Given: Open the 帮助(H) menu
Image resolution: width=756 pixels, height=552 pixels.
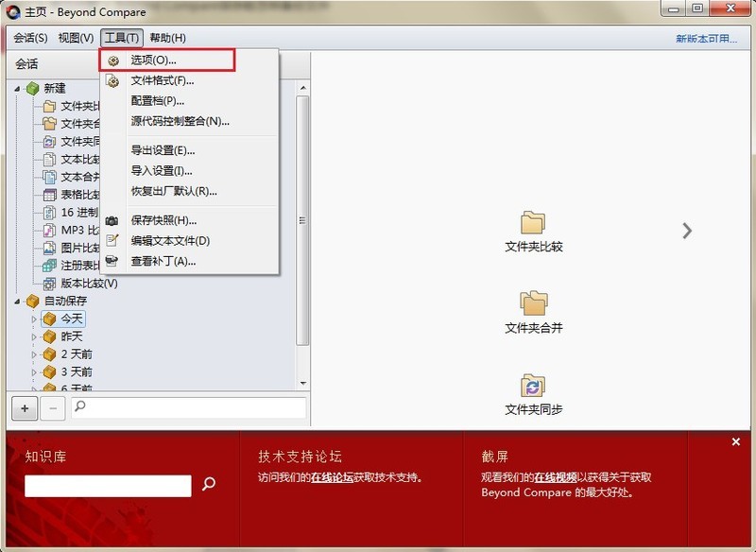Looking at the screenshot, I should pos(167,38).
